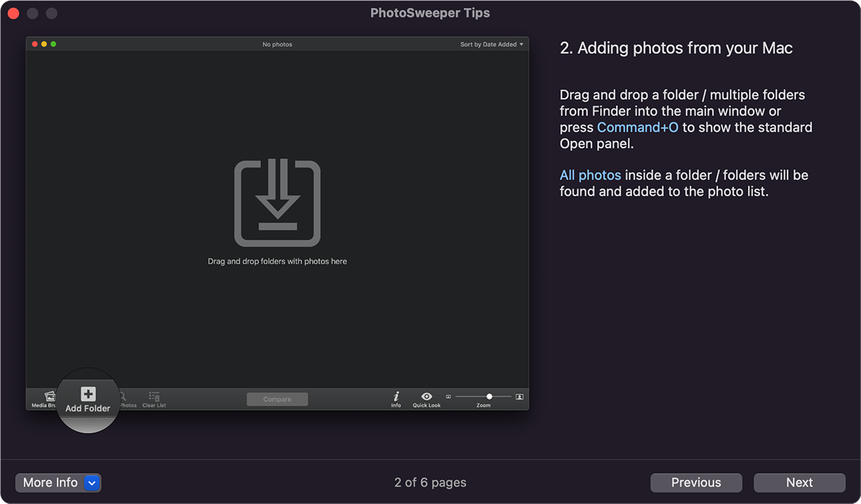The width and height of the screenshot is (861, 504).
Task: Go to the Next tip page
Action: [799, 483]
